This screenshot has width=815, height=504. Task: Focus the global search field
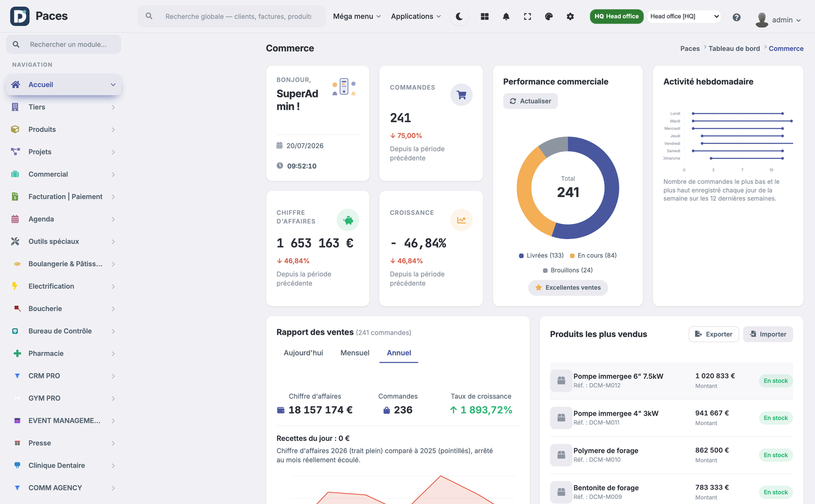click(x=232, y=16)
